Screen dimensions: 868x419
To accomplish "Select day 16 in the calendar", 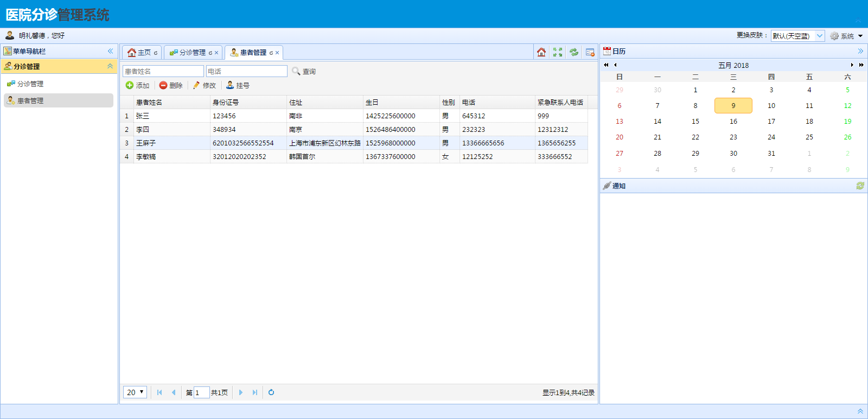I will point(733,122).
